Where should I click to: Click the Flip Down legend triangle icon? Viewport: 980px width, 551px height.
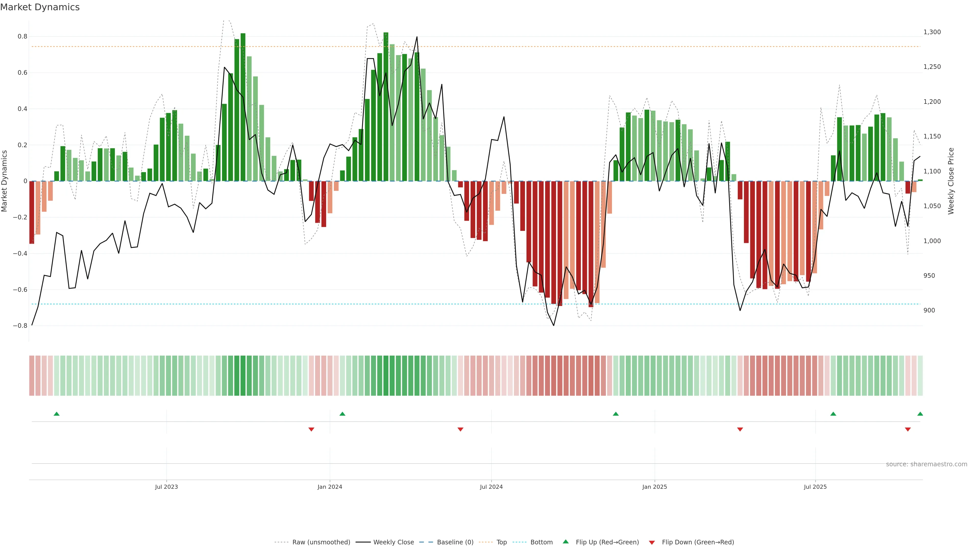pos(652,543)
